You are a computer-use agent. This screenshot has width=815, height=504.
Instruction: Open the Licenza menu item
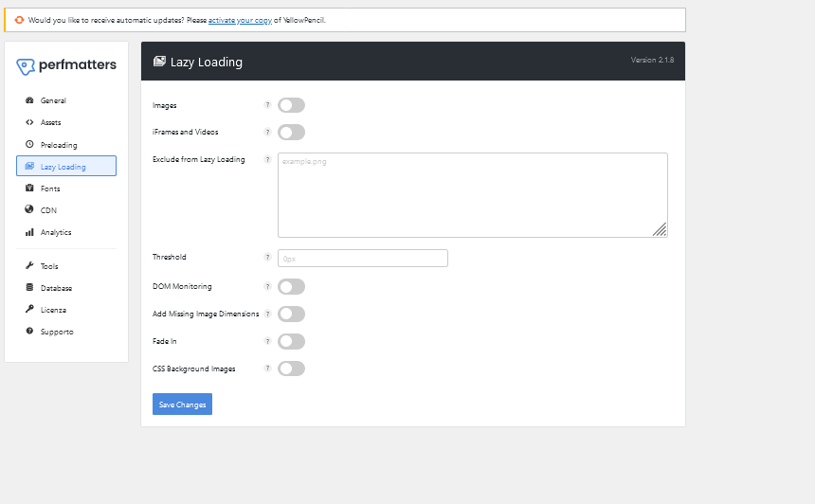tap(66, 309)
